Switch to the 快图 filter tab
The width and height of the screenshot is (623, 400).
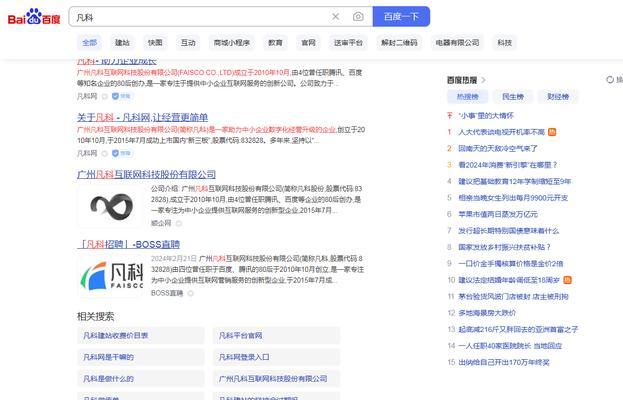(155, 43)
